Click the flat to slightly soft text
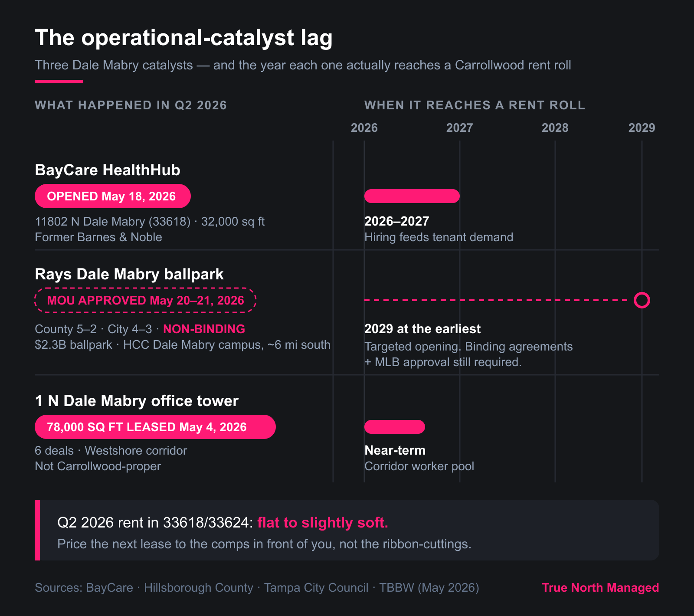The height and width of the screenshot is (616, 694). 323,523
